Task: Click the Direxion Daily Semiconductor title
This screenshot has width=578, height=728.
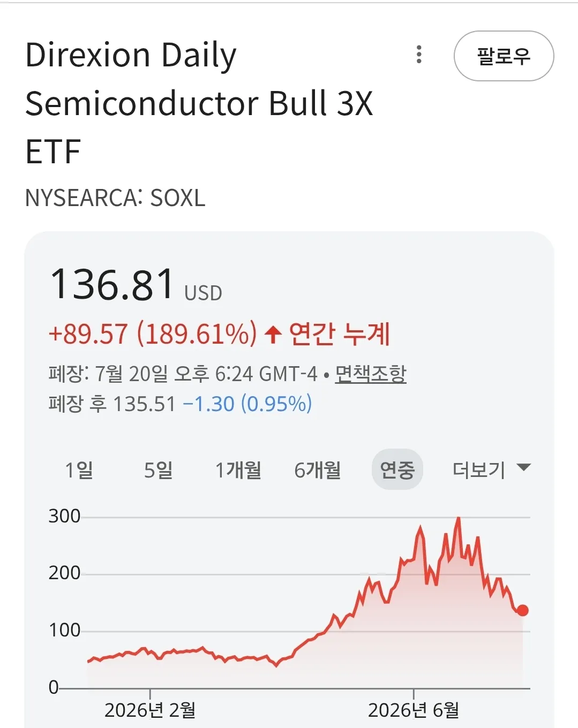Action: click(199, 103)
